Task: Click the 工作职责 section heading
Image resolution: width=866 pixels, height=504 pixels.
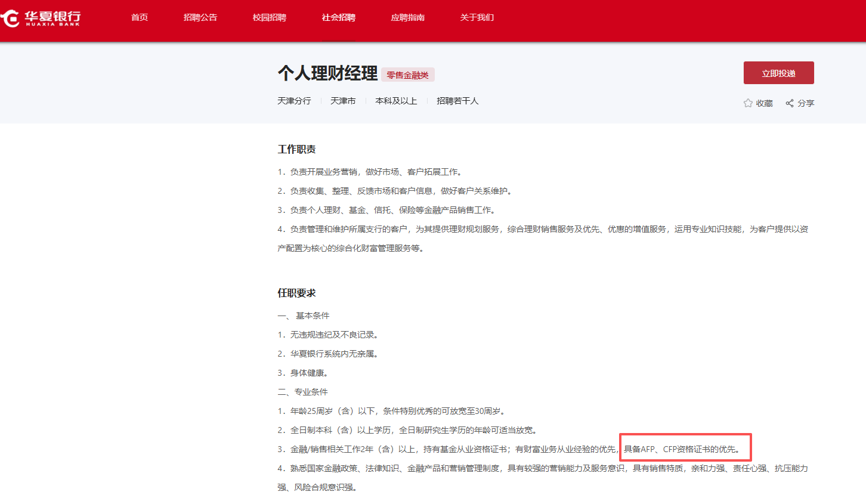Action: (296, 149)
